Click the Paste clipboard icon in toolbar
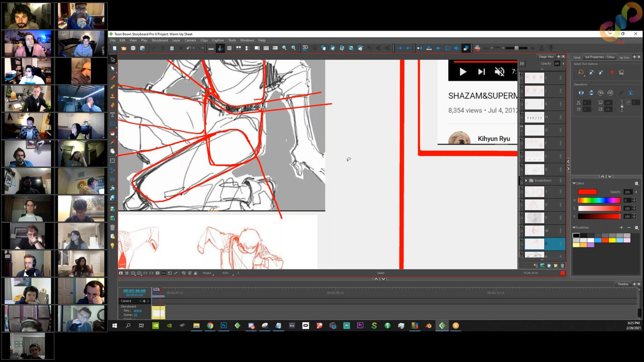 click(172, 48)
